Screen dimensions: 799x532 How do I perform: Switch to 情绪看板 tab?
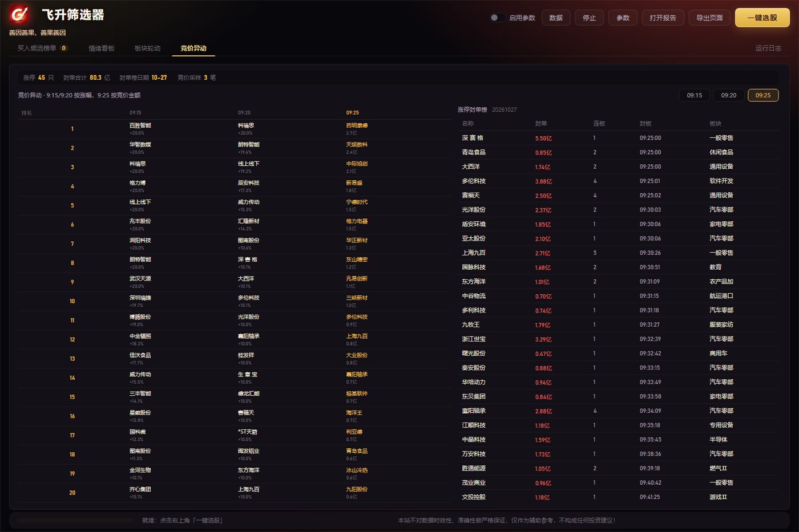102,48
